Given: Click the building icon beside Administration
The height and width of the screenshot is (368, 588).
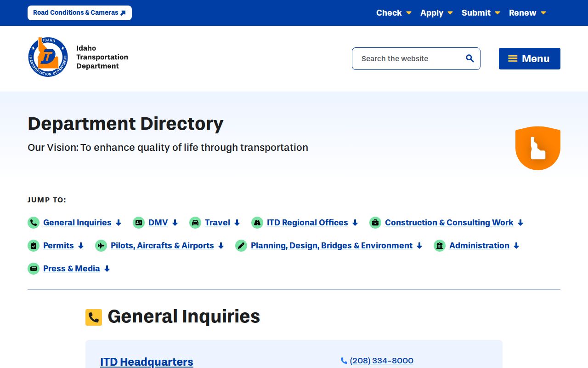Looking at the screenshot, I should (x=440, y=246).
